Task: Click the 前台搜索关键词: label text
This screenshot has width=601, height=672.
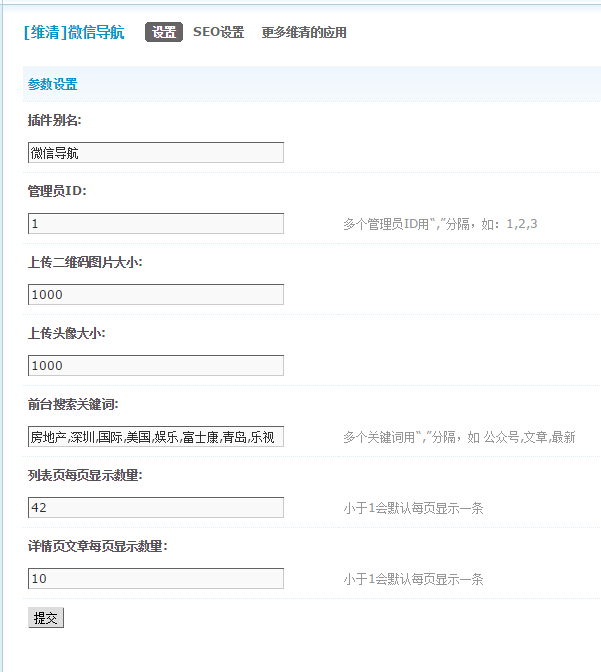Action: [x=73, y=404]
